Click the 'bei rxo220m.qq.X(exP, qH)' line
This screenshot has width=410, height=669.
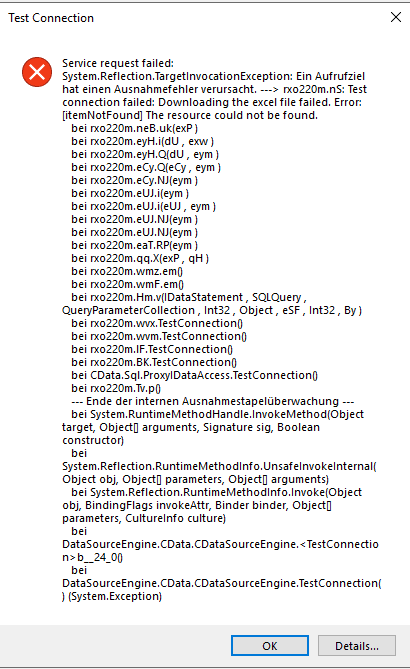click(x=140, y=258)
